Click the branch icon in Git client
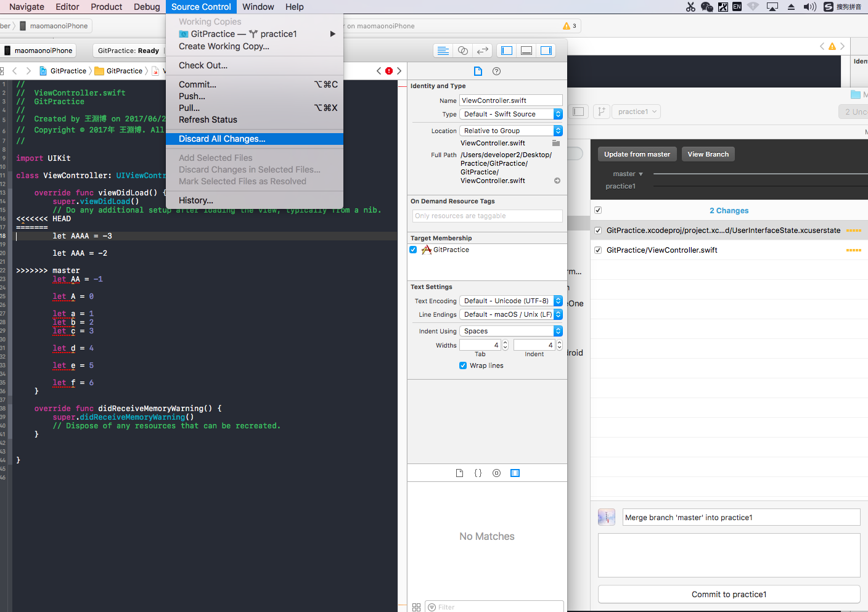 click(x=602, y=112)
